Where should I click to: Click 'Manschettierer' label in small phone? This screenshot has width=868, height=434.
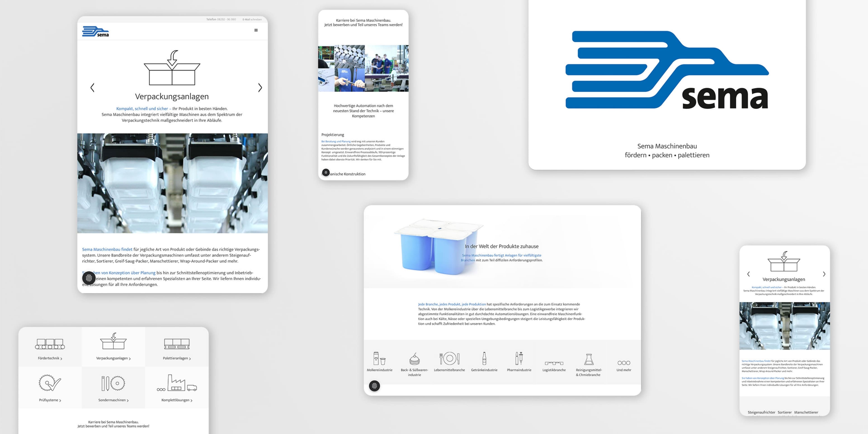tap(806, 413)
